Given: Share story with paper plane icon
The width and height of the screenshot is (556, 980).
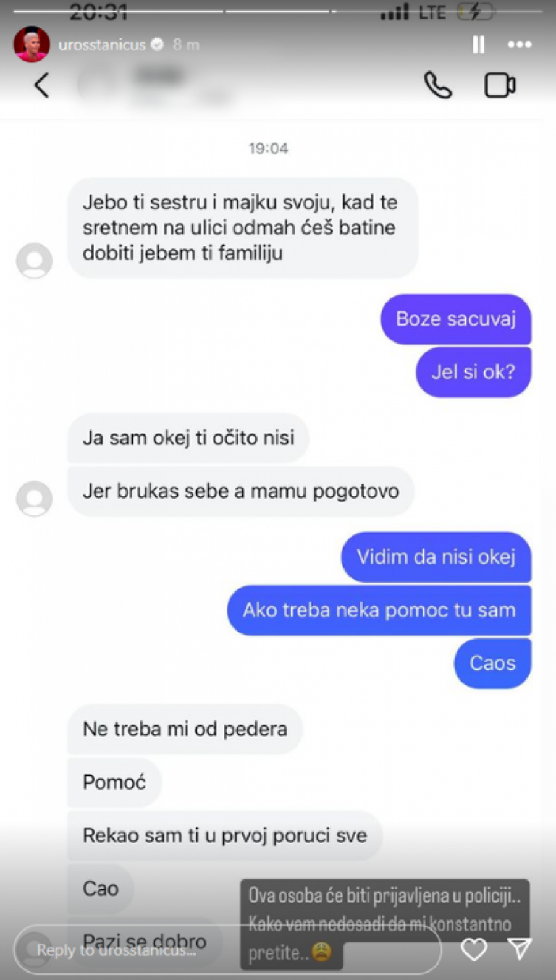Looking at the screenshot, I should point(520,948).
